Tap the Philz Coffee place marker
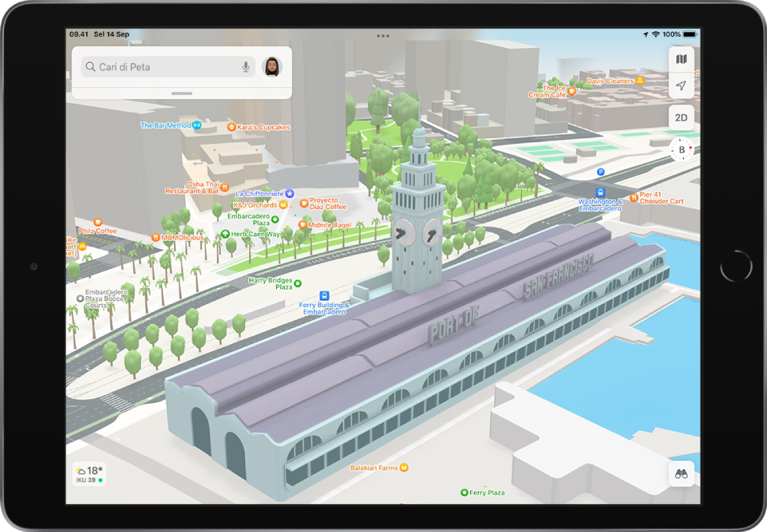This screenshot has width=767, height=532. [98, 222]
